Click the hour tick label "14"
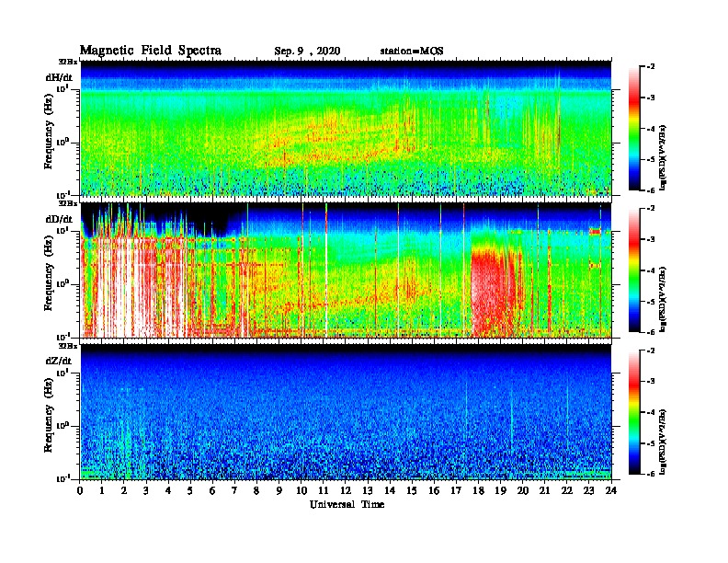Viewport: 728px width, 563px height. (x=390, y=491)
